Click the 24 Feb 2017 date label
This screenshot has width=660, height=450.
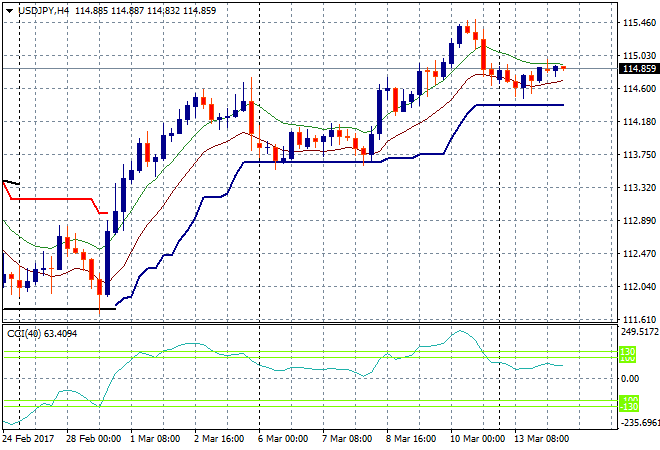pos(28,439)
